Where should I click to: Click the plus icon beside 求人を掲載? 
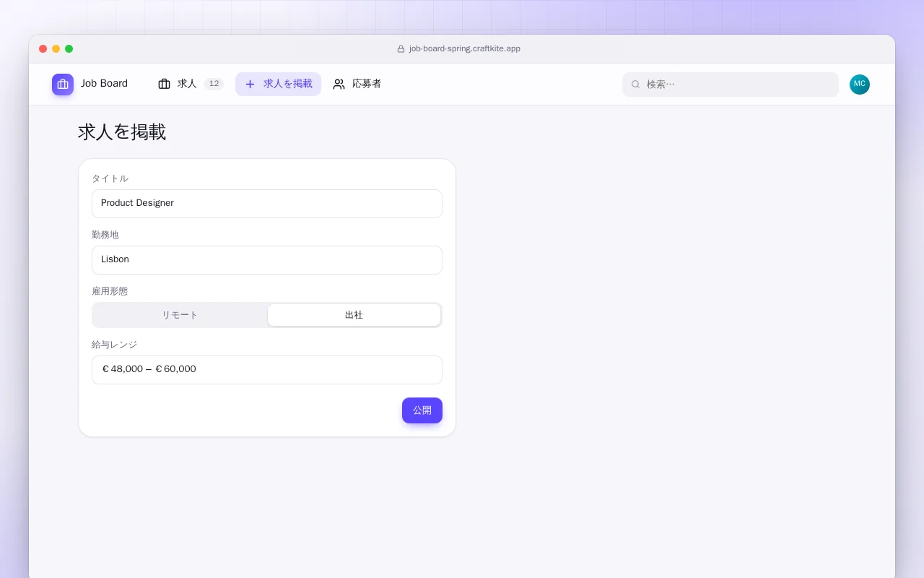(x=250, y=84)
